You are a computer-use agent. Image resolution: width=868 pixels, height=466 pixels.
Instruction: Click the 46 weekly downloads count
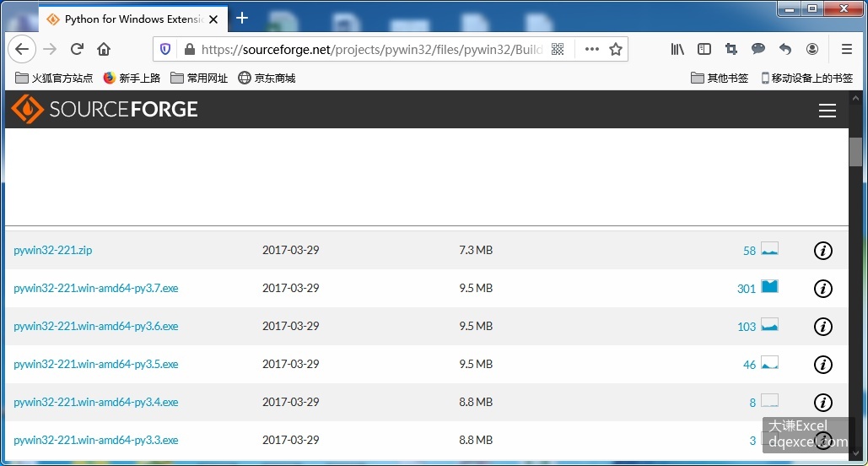(x=750, y=365)
